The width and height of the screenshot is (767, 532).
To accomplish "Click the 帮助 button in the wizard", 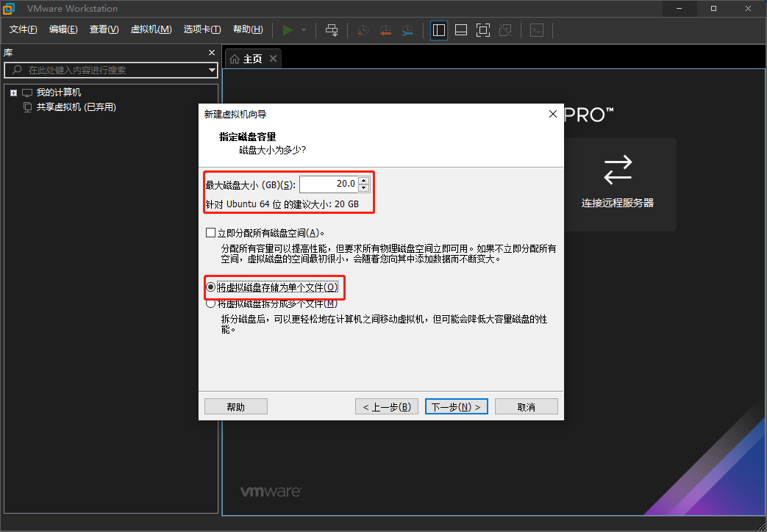I will click(x=236, y=406).
